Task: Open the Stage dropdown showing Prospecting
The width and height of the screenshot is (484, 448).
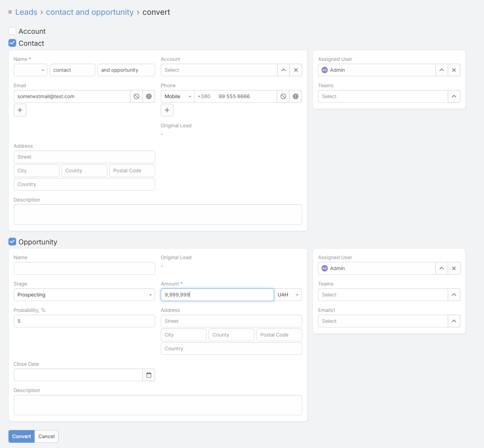Action: (x=84, y=295)
